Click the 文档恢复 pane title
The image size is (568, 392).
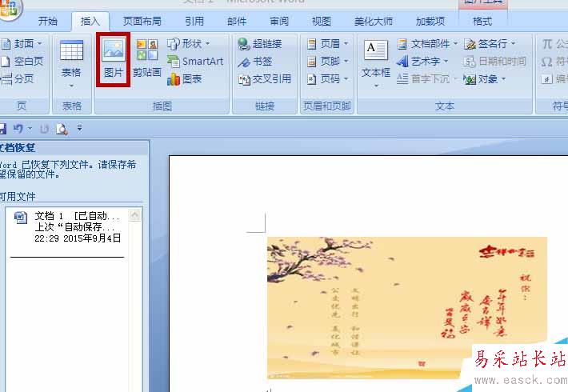coord(18,147)
